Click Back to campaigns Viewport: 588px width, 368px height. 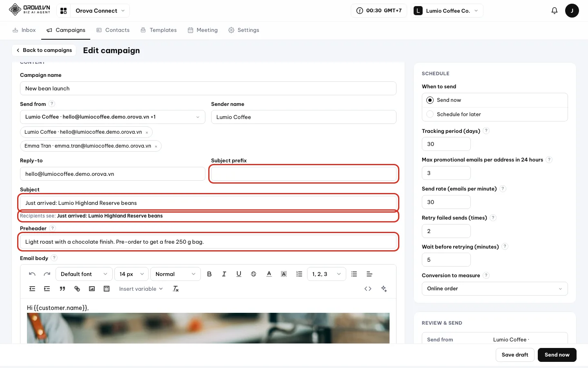[44, 50]
